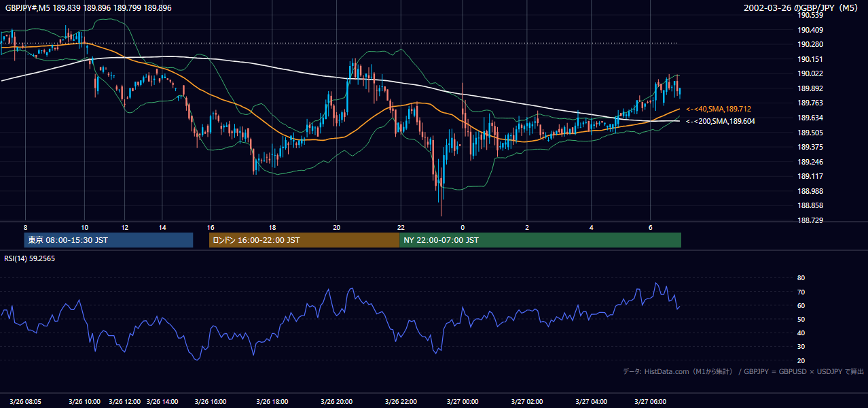Click the 40 SMA 189.712 label
Image resolution: width=868 pixels, height=408 pixels.
coord(719,109)
